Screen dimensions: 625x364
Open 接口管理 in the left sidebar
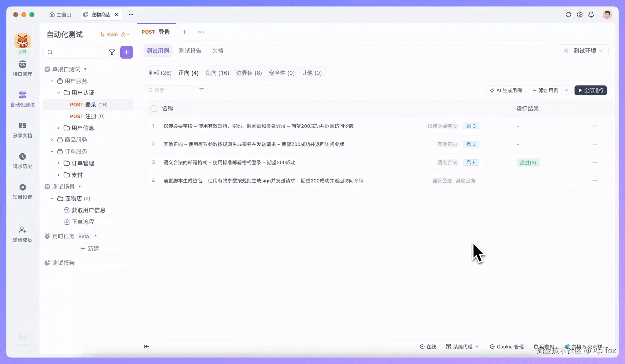pos(22,68)
